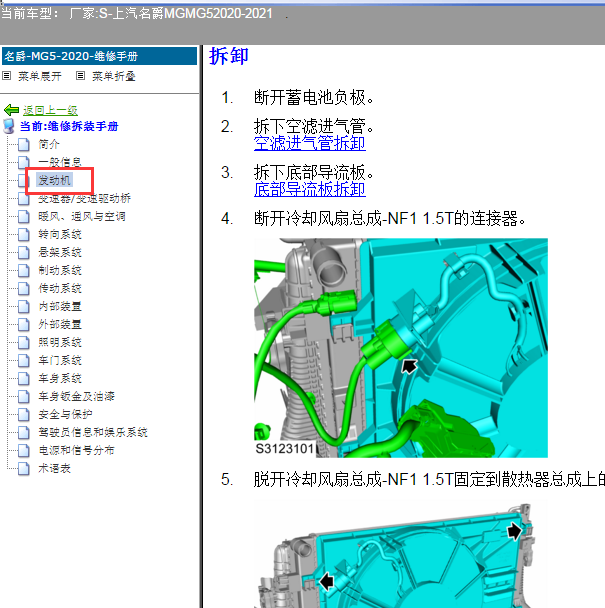Select 悬架系统 in the tree
The height and width of the screenshot is (608, 605).
(x=60, y=252)
